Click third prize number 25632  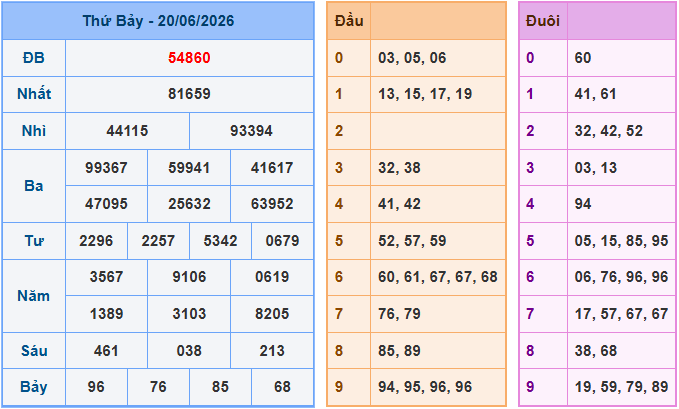[189, 204]
